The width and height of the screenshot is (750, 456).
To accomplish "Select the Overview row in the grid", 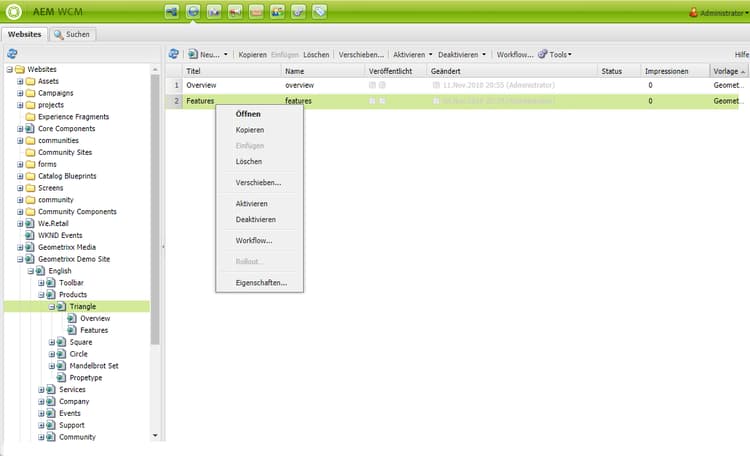I will (x=452, y=85).
